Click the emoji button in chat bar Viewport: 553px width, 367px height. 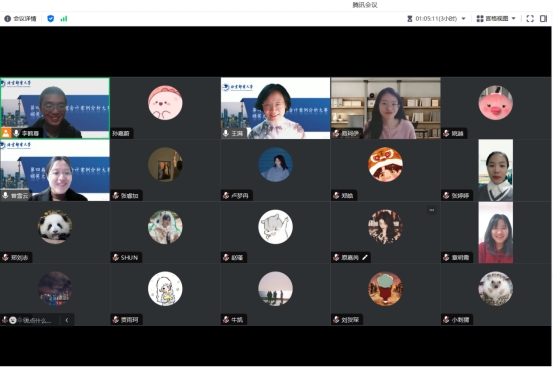(x=13, y=320)
